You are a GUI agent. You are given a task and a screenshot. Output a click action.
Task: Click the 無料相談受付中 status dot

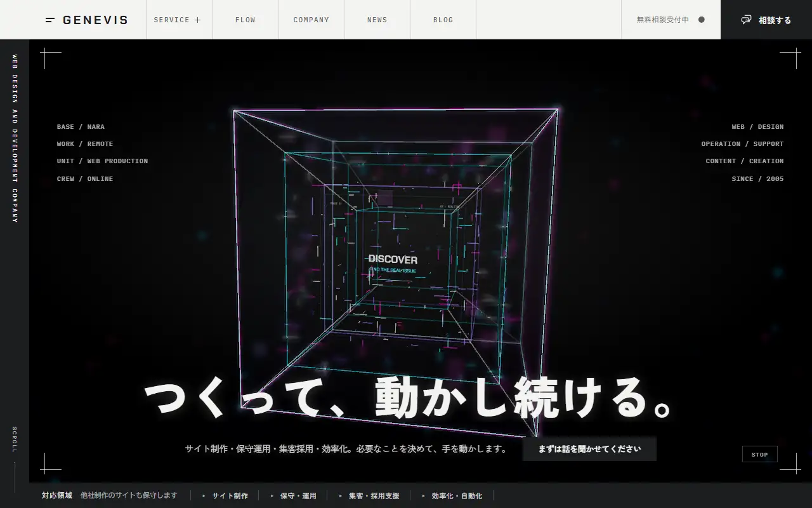click(702, 20)
